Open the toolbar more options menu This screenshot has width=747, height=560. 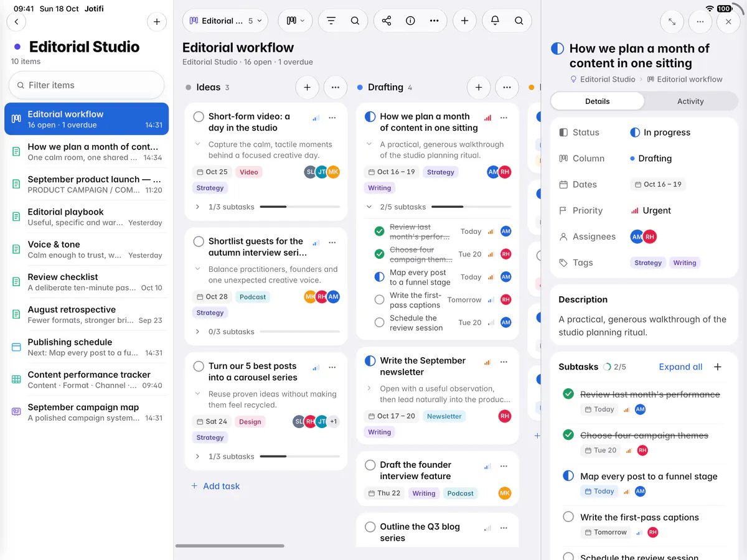(435, 21)
